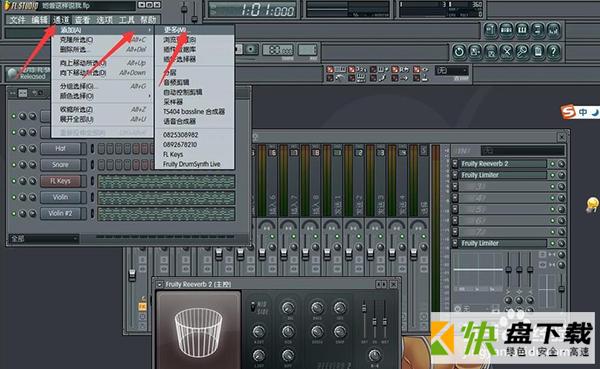Open the piano roll shortcut icon
This screenshot has height=369, width=600.
[x=522, y=30]
